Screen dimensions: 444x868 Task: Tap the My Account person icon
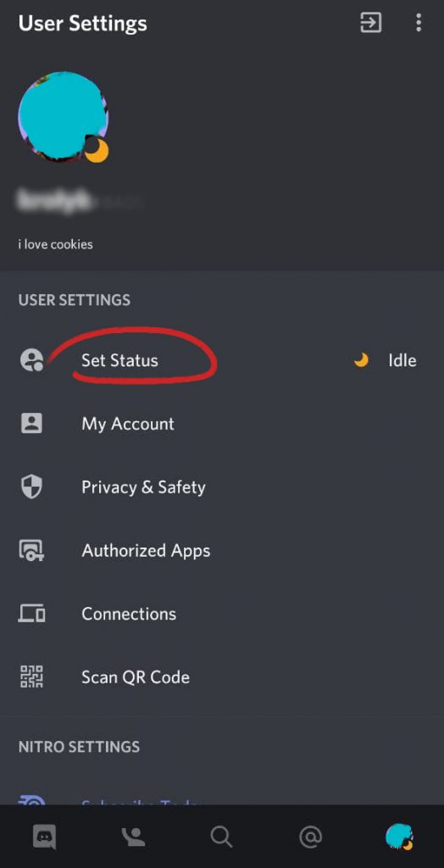[x=31, y=424]
